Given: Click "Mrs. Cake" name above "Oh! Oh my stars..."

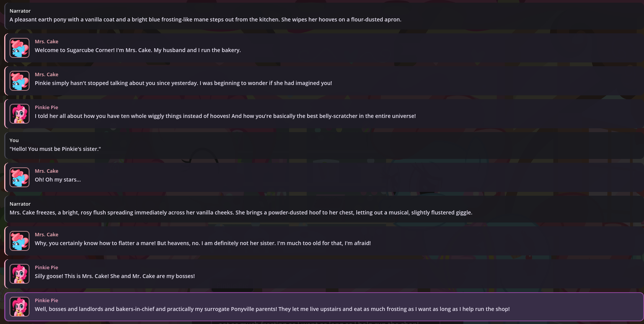Looking at the screenshot, I should click(46, 171).
